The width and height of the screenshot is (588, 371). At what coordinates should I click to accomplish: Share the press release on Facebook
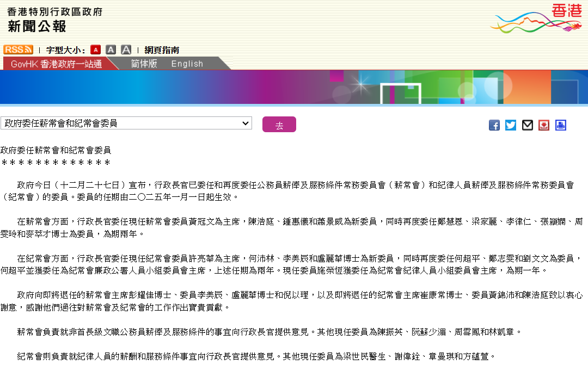point(494,125)
